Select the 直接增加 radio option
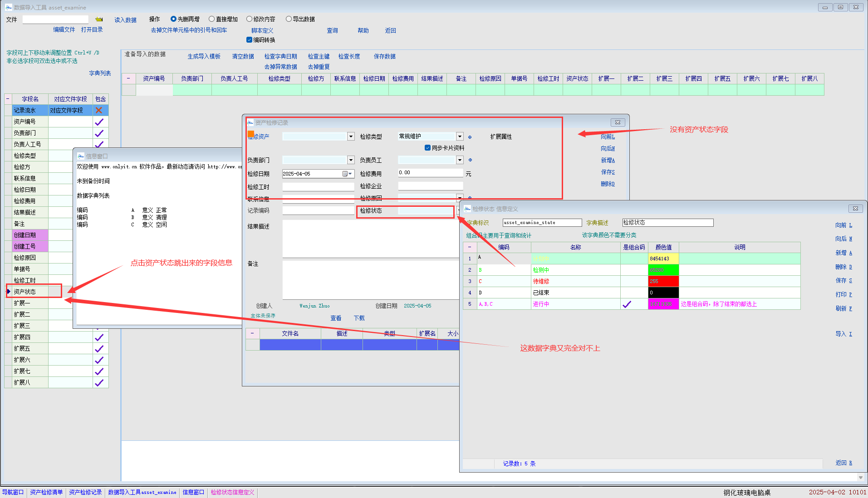Image resolution: width=868 pixels, height=498 pixels. pyautogui.click(x=211, y=19)
